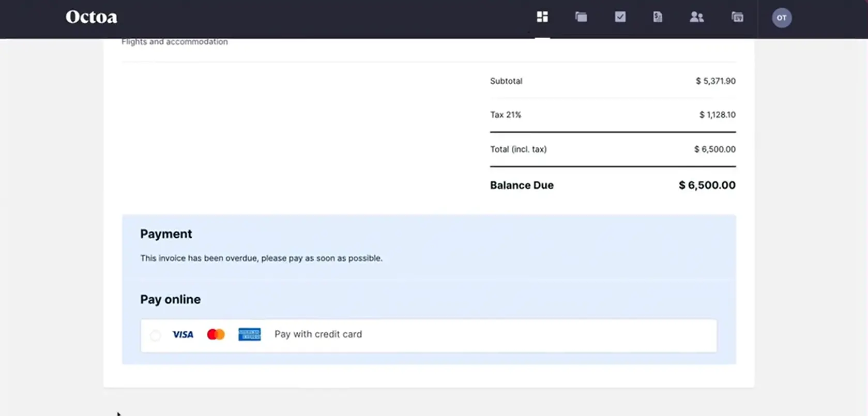The image size is (868, 416).
Task: Click the Visa card logo
Action: point(182,335)
